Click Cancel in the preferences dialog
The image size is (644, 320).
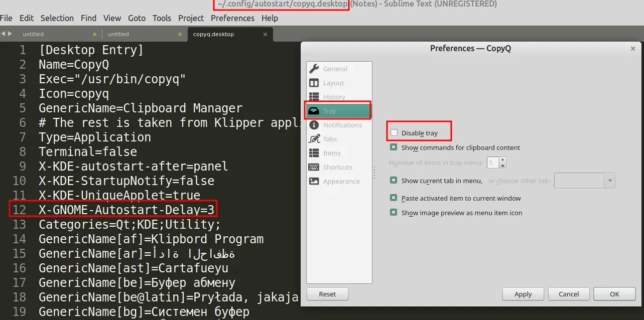tap(569, 294)
